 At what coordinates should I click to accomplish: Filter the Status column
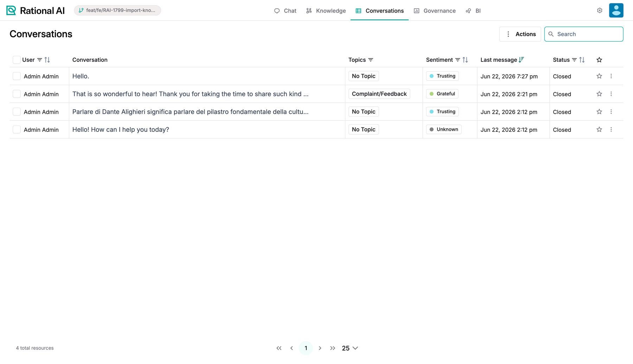(x=574, y=60)
